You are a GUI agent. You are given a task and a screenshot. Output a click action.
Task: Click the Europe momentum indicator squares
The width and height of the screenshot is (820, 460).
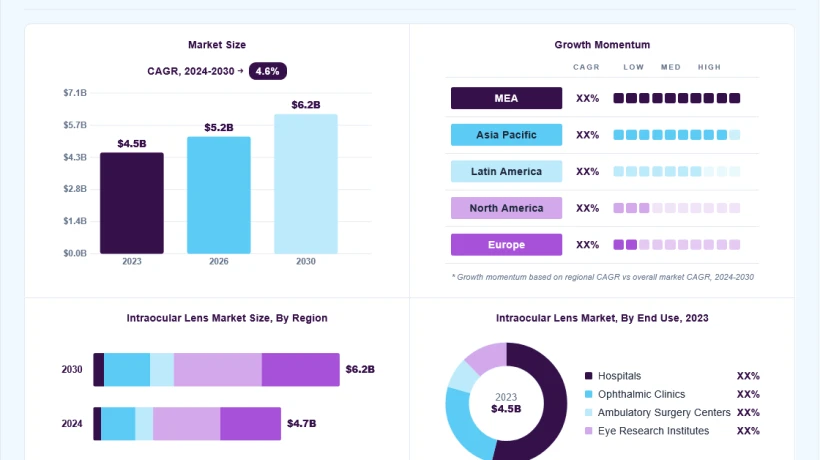coord(677,245)
